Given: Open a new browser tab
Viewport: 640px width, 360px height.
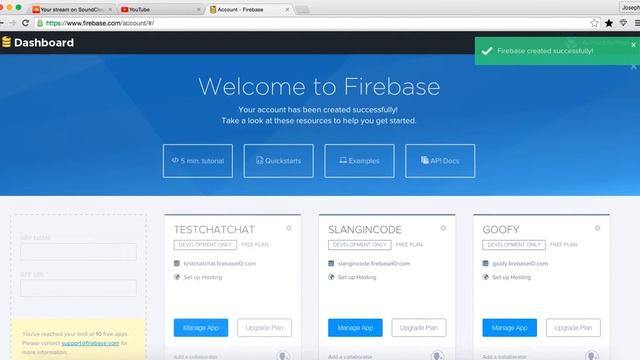Looking at the screenshot, I should click(302, 10).
